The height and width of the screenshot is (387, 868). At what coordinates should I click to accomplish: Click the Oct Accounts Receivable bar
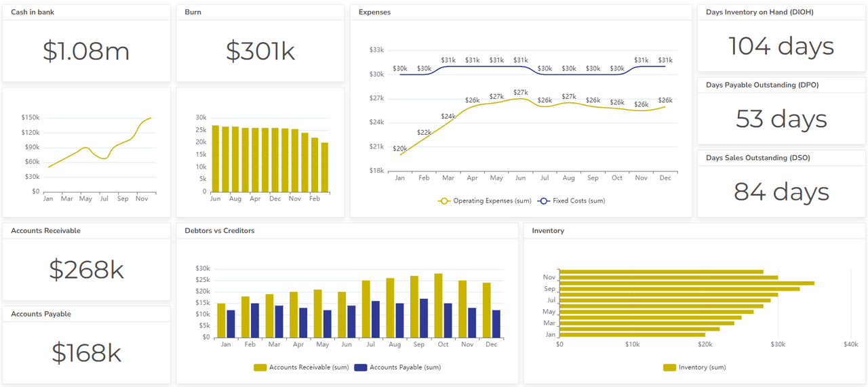point(438,306)
